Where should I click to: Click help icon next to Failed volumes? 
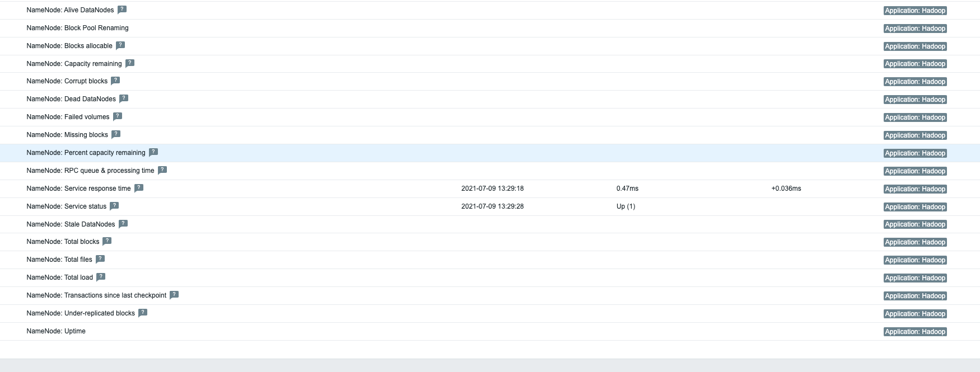pyautogui.click(x=118, y=116)
